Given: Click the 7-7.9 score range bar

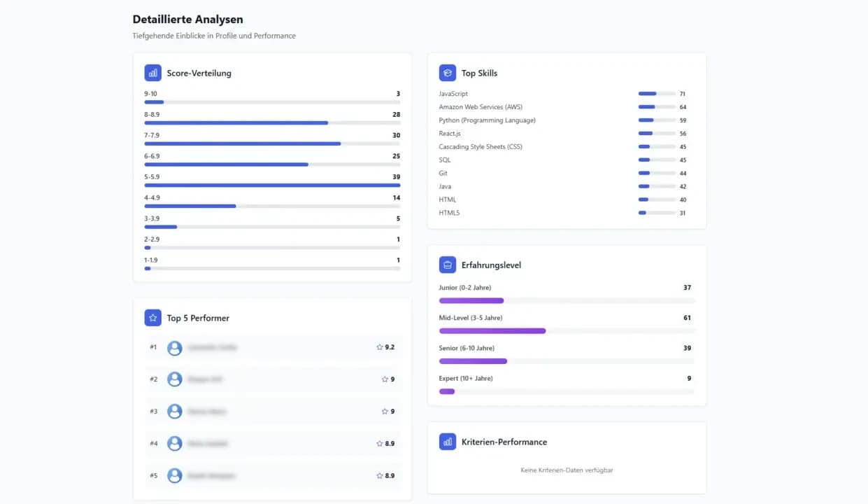Looking at the screenshot, I should pyautogui.click(x=272, y=143).
